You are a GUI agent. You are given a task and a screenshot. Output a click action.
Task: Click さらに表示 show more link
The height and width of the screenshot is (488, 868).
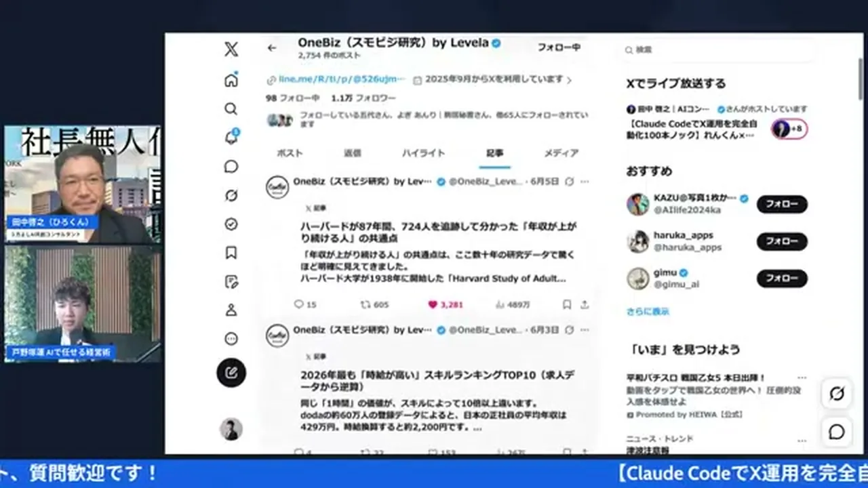tap(648, 312)
